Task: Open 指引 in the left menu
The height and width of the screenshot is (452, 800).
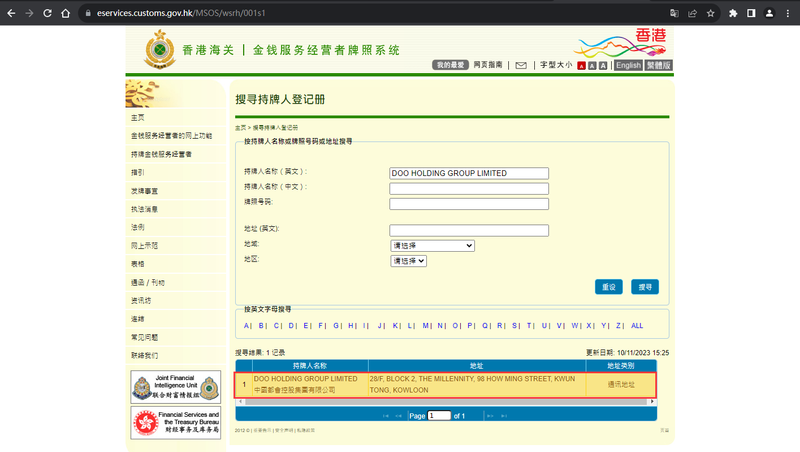Action: click(138, 172)
